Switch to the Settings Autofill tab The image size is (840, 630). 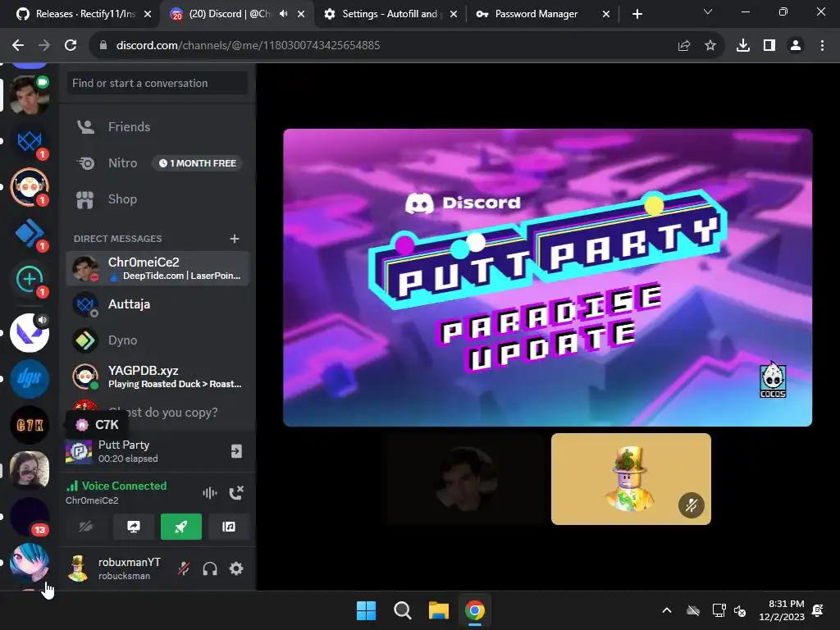click(390, 14)
